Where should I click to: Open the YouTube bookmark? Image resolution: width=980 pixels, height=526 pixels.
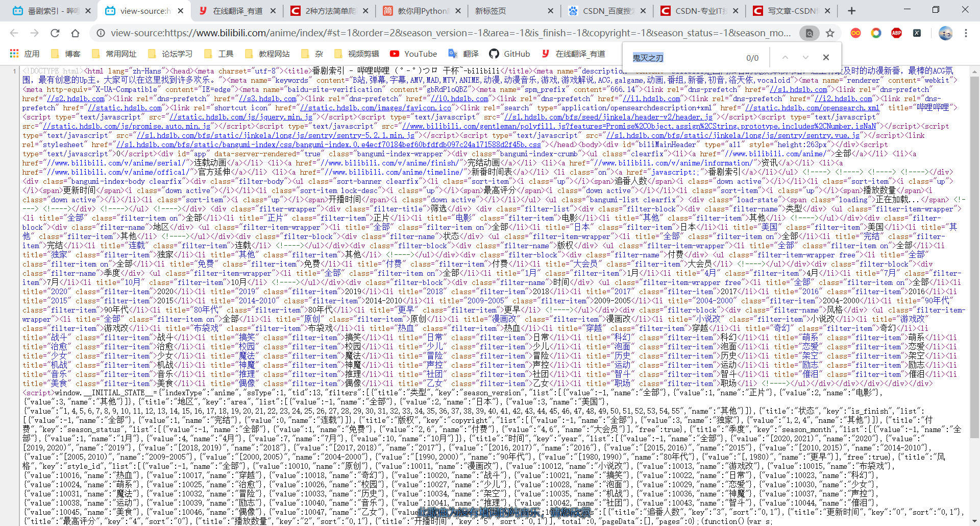tap(413, 54)
